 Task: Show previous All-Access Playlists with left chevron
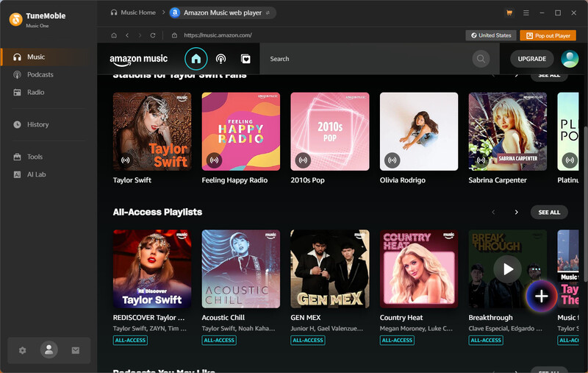pyautogui.click(x=493, y=213)
